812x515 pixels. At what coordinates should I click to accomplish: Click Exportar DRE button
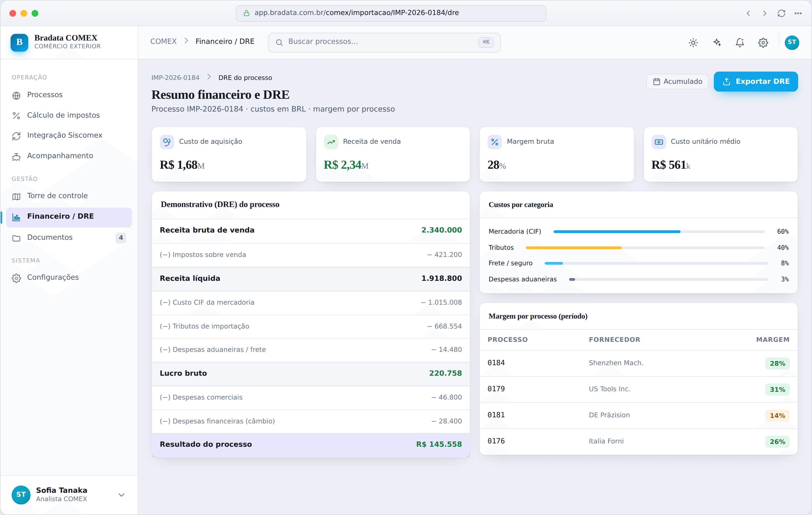coord(756,81)
